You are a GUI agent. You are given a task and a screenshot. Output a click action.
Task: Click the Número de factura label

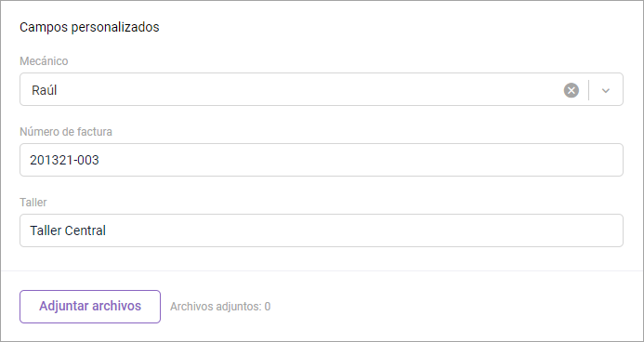coord(66,132)
